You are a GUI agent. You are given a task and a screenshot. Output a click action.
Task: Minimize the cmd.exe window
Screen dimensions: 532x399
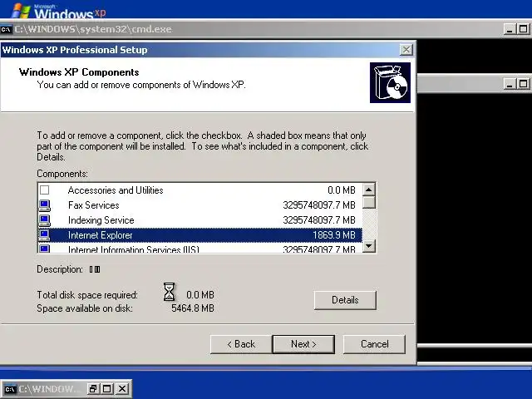coord(510,29)
